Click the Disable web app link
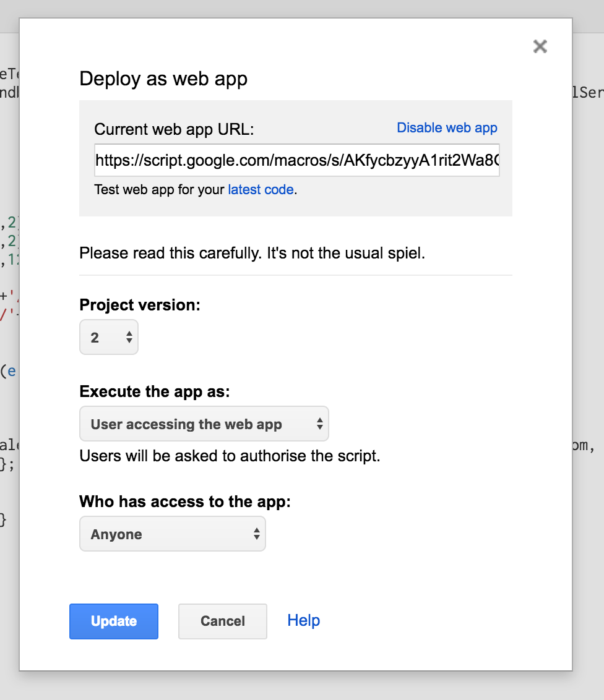Viewport: 604px width, 700px height. tap(447, 127)
